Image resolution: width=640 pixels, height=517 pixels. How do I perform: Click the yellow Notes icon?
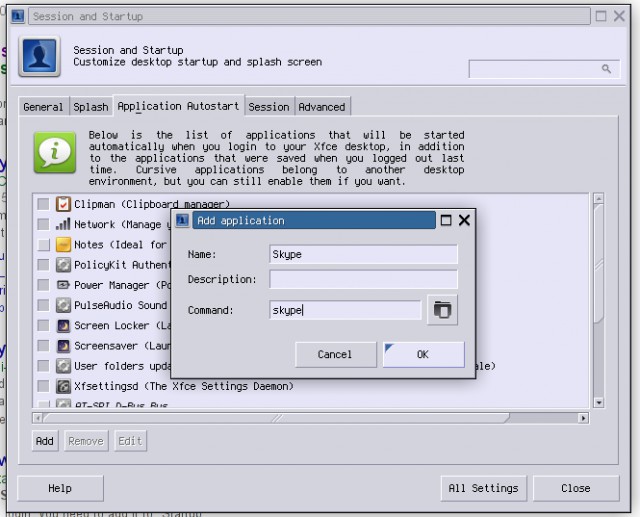tap(63, 244)
